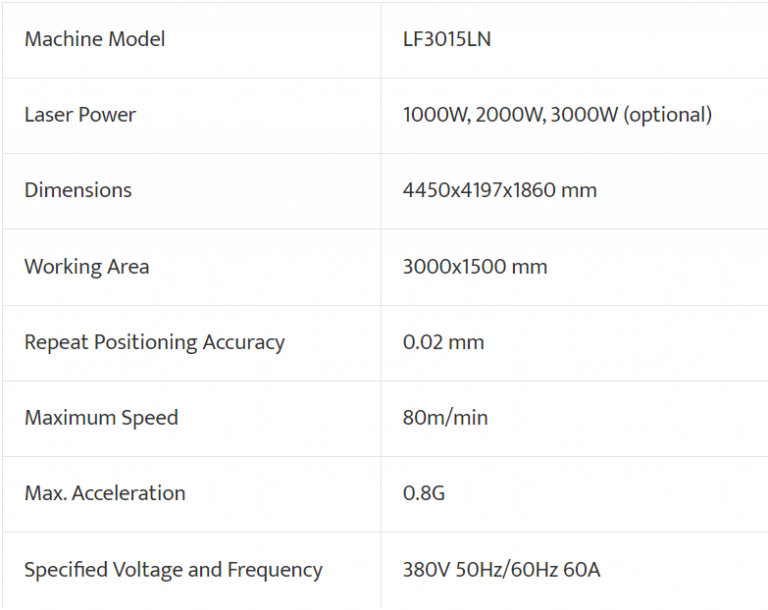Select the 3000x1500 mm value

click(475, 267)
